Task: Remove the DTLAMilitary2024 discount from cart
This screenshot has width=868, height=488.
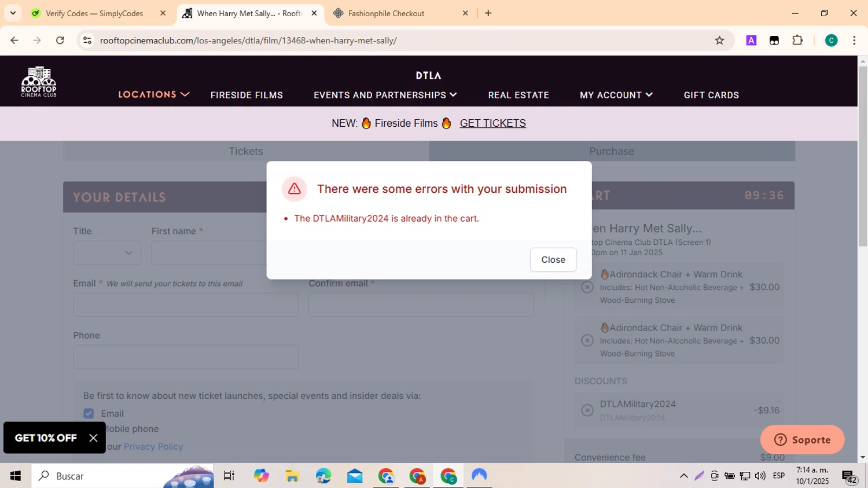Action: pyautogui.click(x=587, y=410)
